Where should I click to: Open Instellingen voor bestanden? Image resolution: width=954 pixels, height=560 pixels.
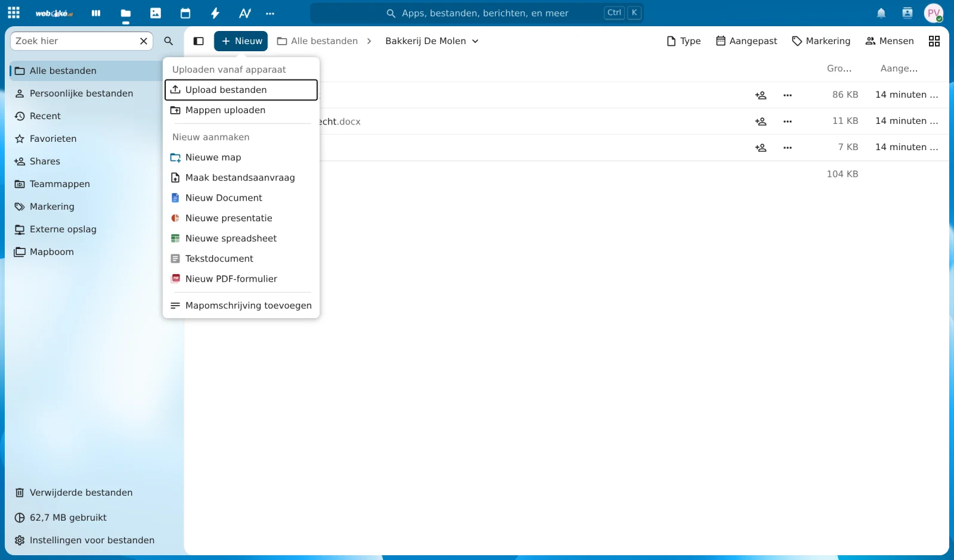point(94,540)
